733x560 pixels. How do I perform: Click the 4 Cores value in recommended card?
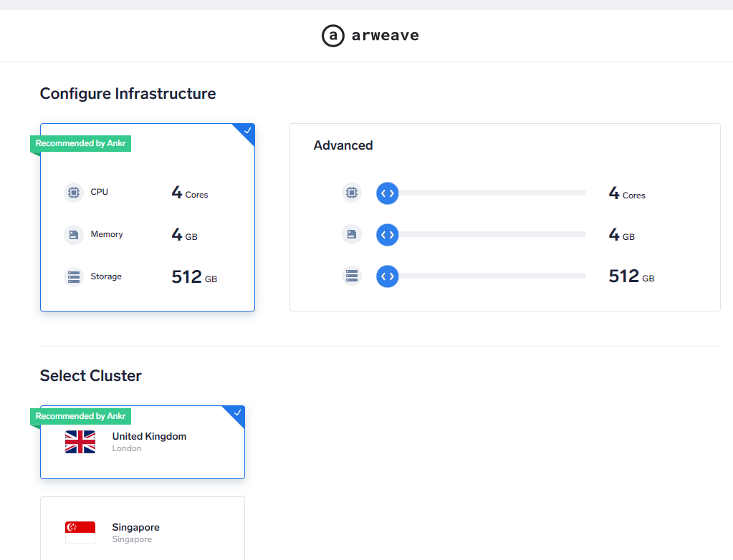tap(190, 193)
